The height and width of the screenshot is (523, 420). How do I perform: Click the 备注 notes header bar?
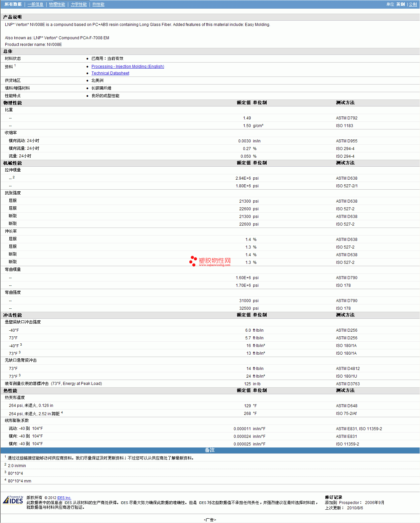tap(210, 450)
